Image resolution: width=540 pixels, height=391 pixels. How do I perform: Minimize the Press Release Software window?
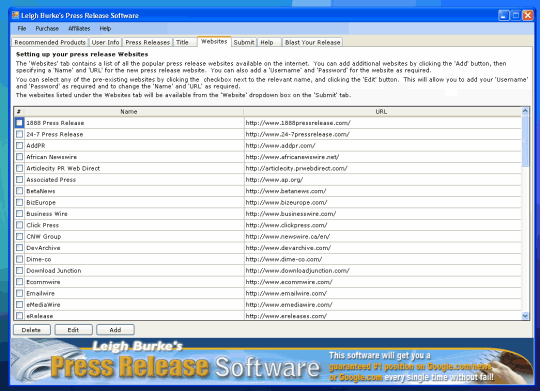point(503,15)
